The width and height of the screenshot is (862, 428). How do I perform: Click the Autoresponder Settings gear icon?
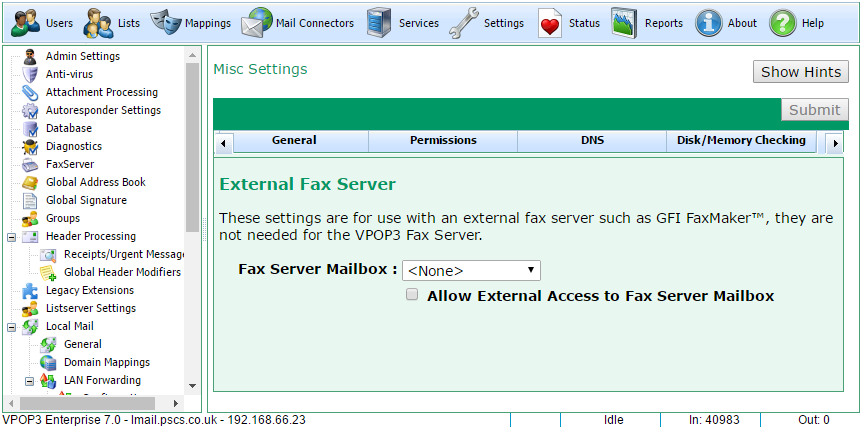(x=30, y=110)
